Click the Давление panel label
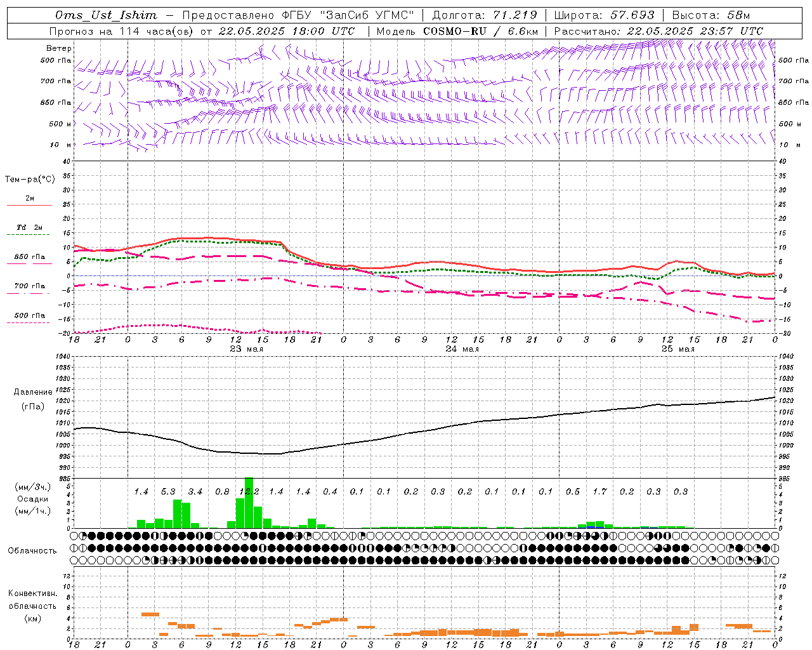Screen dimensions: 812x650 pyautogui.click(x=32, y=392)
